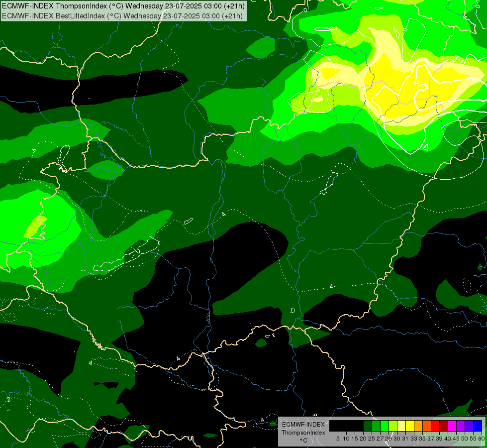Click the legend value 50
Screen dimensions: 487x448
(465, 439)
